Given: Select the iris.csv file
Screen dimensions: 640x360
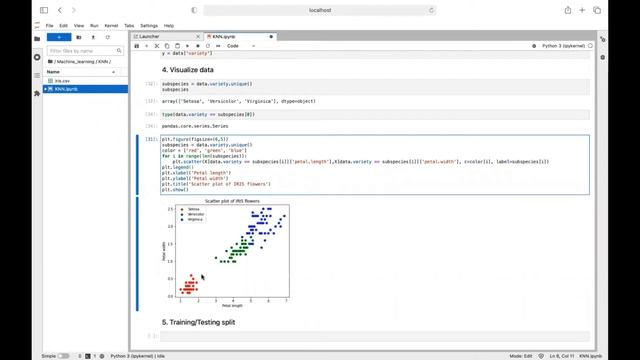Looking at the screenshot, I should 85,81.
